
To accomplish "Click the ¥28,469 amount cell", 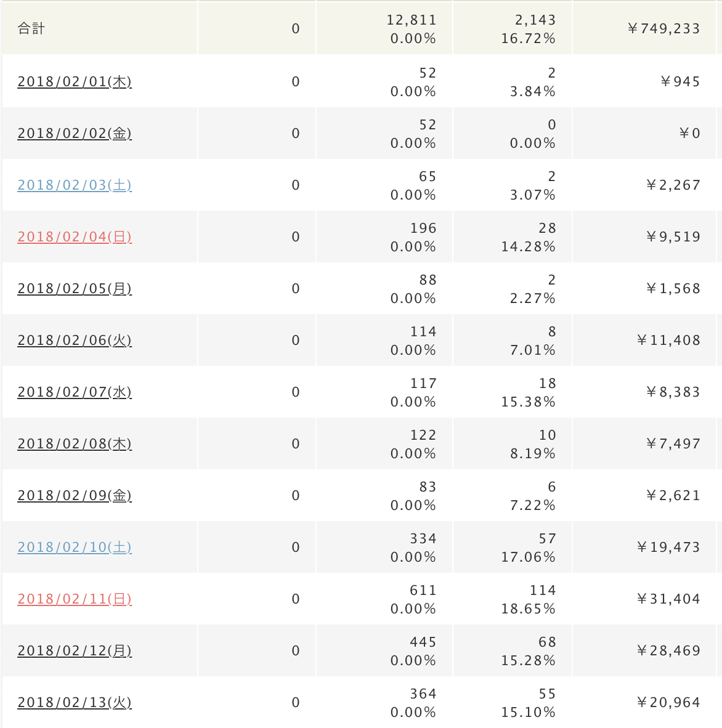I will coord(644,650).
